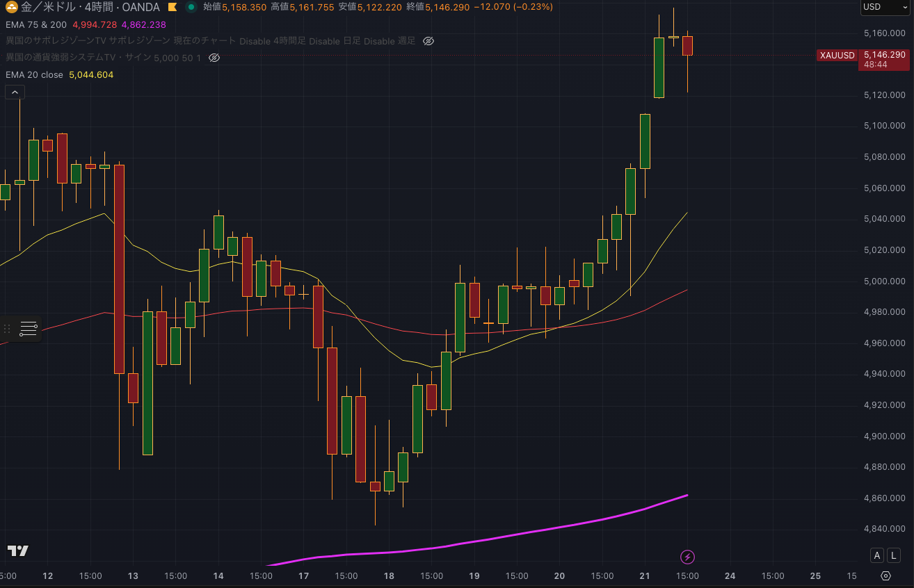
Task: Click the floating toolbar drag handle dots
Action: click(8, 329)
